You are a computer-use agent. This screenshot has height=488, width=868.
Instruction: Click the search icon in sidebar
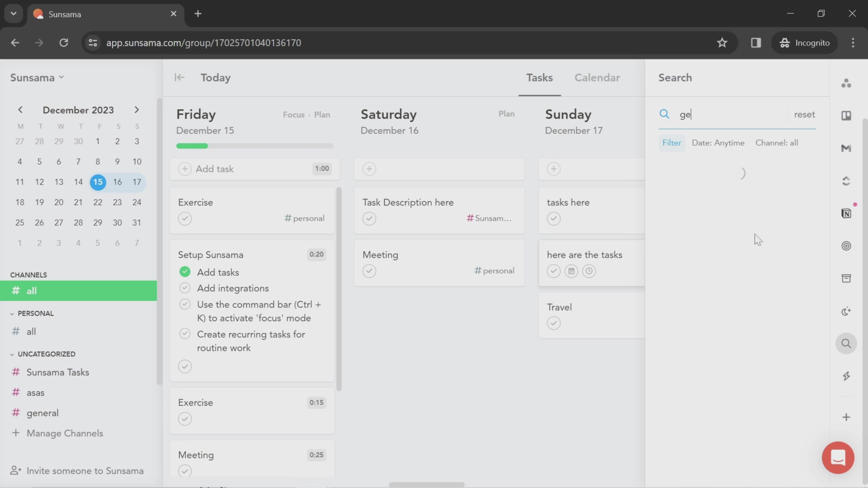pyautogui.click(x=847, y=343)
